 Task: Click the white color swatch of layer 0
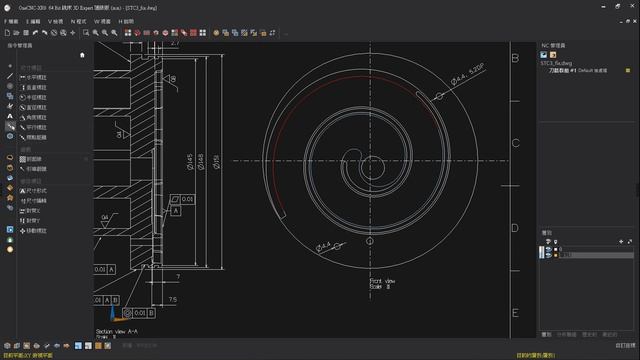click(556, 249)
